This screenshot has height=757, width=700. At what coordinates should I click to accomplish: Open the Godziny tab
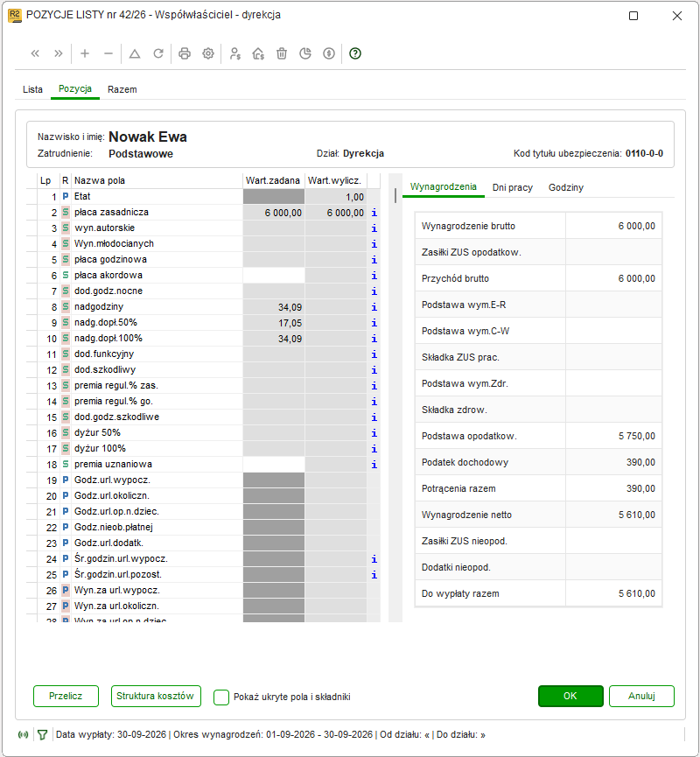pyautogui.click(x=566, y=187)
